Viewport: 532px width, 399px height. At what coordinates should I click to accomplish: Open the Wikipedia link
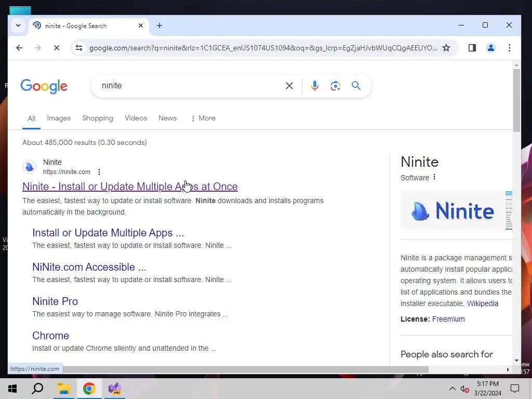[483, 303]
